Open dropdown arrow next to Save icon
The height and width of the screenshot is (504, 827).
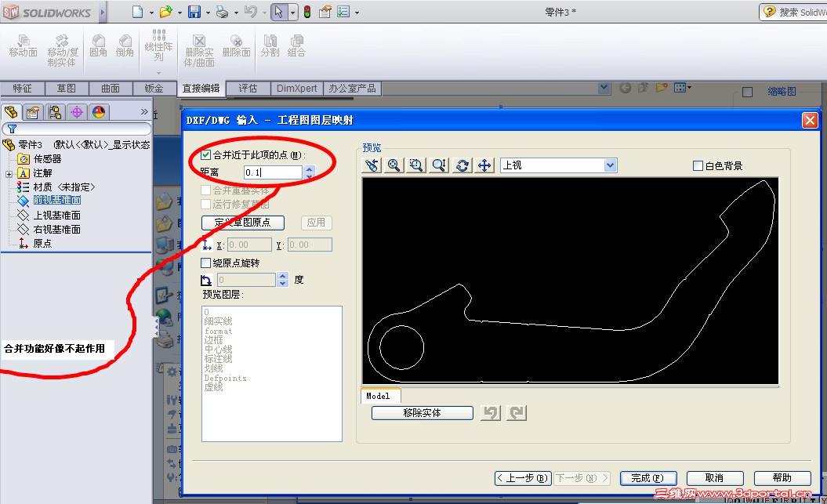(x=208, y=13)
